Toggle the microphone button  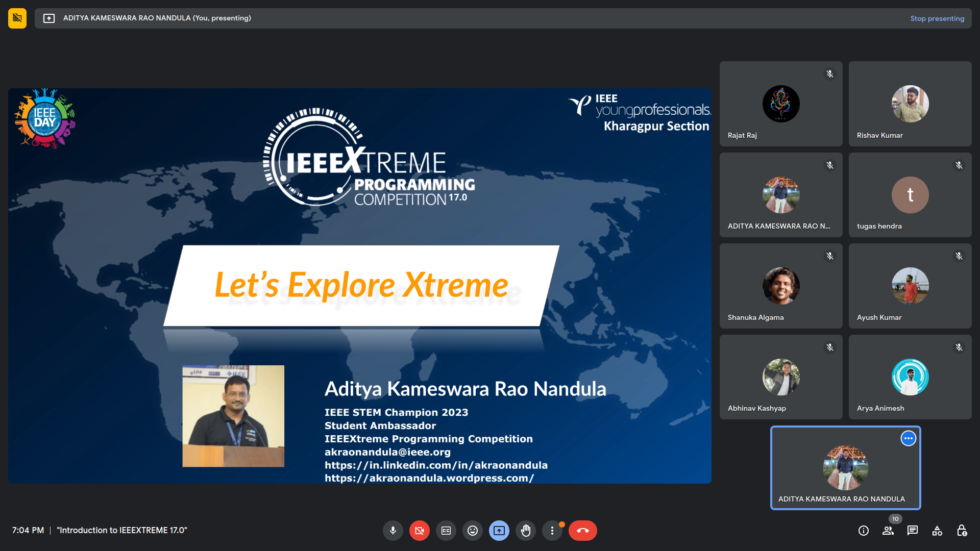coord(393,531)
